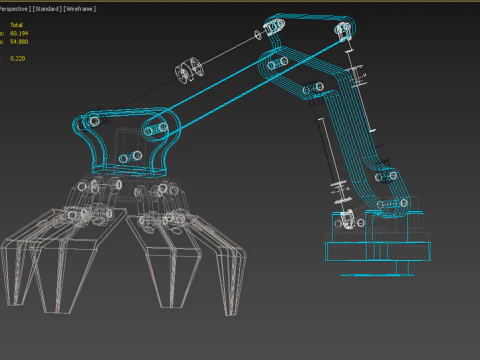Viewport: 480px width, 360px height.
Task: Click the Total statistics header text
Action: point(16,25)
